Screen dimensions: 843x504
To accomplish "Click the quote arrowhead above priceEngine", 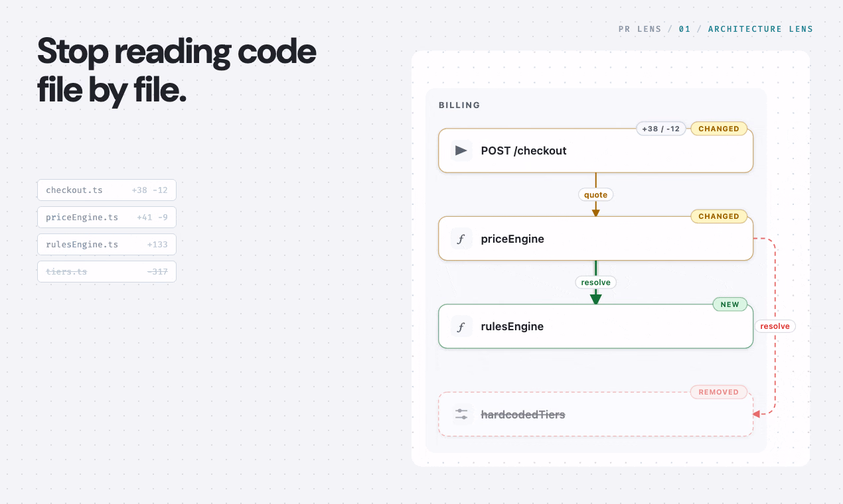I will 595,212.
